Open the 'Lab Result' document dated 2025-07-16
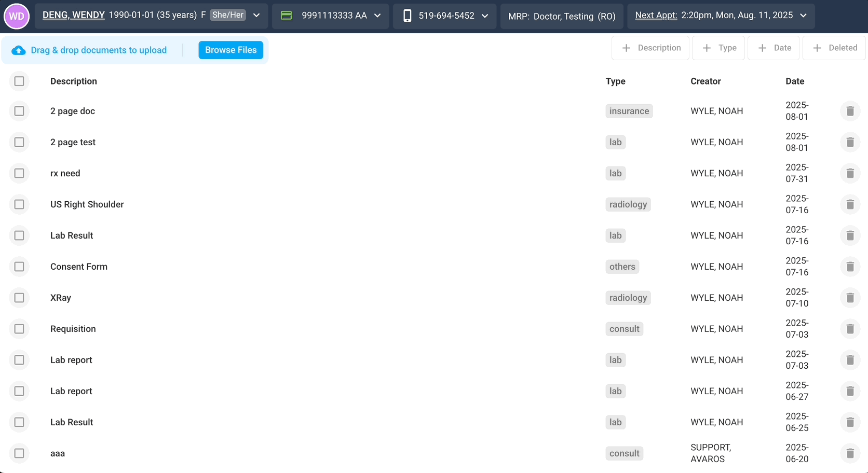868x473 pixels. pyautogui.click(x=72, y=235)
